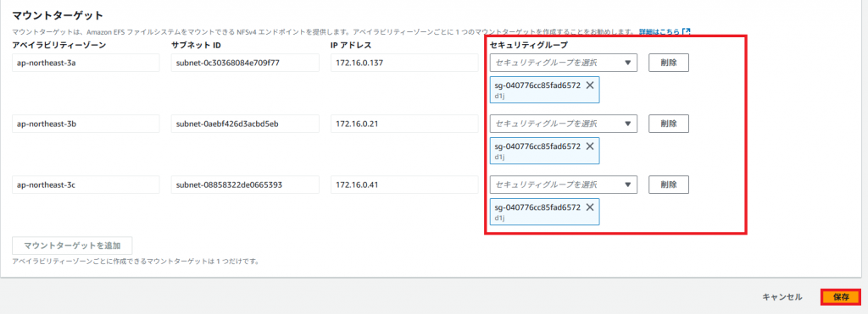This screenshot has width=868, height=314.
Task: Click subnet ID field subnet-08858322de0665393
Action: point(245,185)
